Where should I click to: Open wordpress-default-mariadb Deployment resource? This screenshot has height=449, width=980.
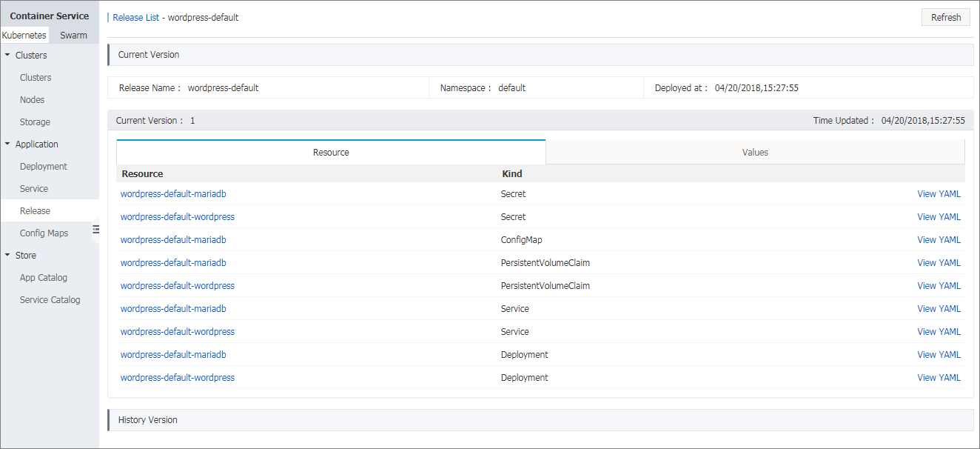(173, 354)
